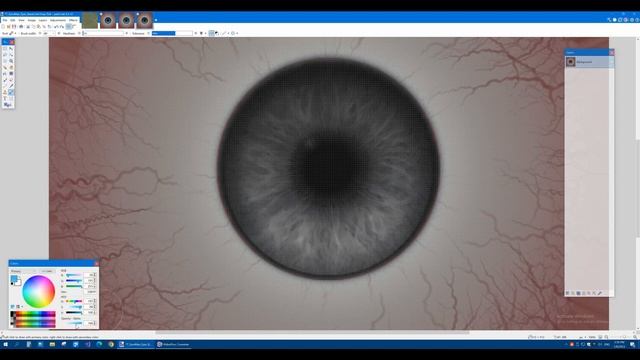This screenshot has height=360, width=640.
Task: Click the New image toolbar icon
Action: pyautogui.click(x=3, y=27)
